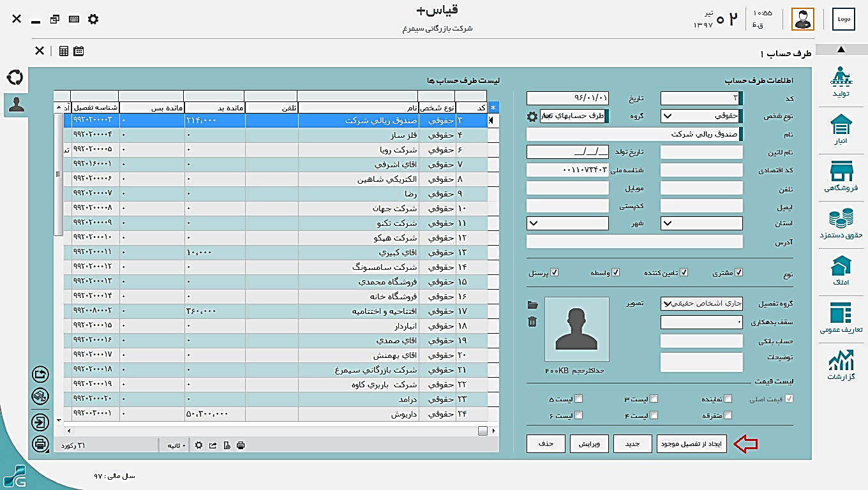The height and width of the screenshot is (490, 868).
Task: Select the املاک (Real Estate) menu item
Action: [x=841, y=271]
